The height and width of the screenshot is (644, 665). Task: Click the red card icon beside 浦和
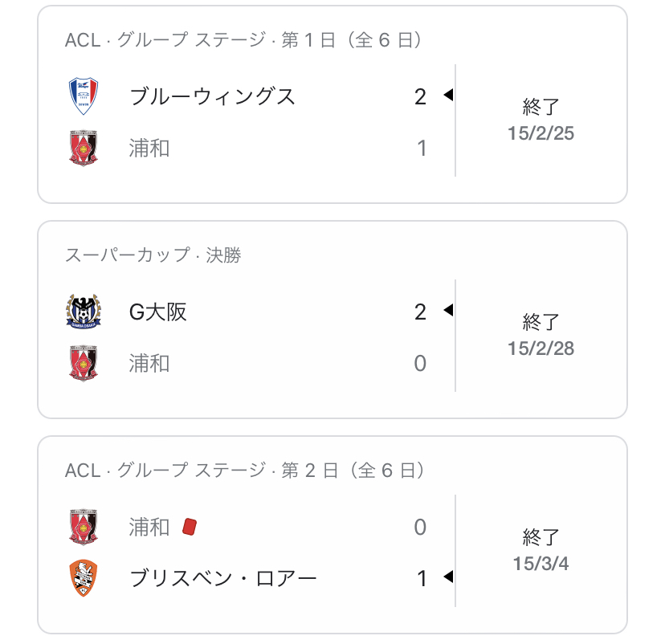190,527
